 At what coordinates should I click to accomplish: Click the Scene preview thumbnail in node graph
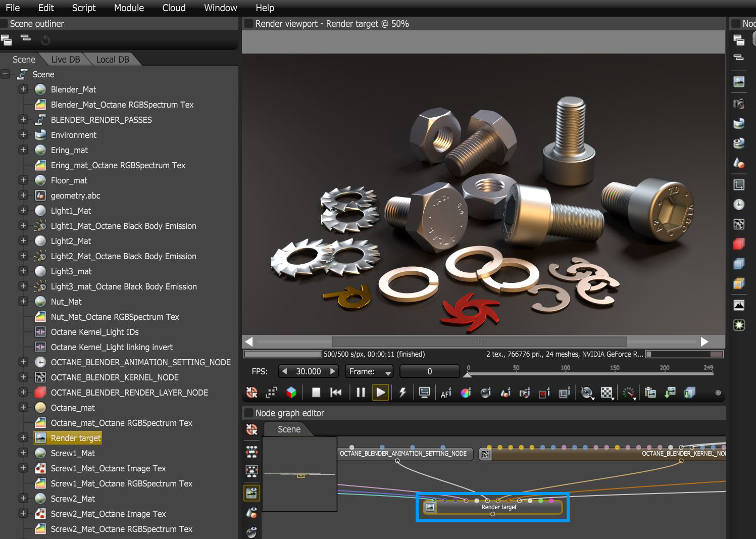tap(299, 474)
